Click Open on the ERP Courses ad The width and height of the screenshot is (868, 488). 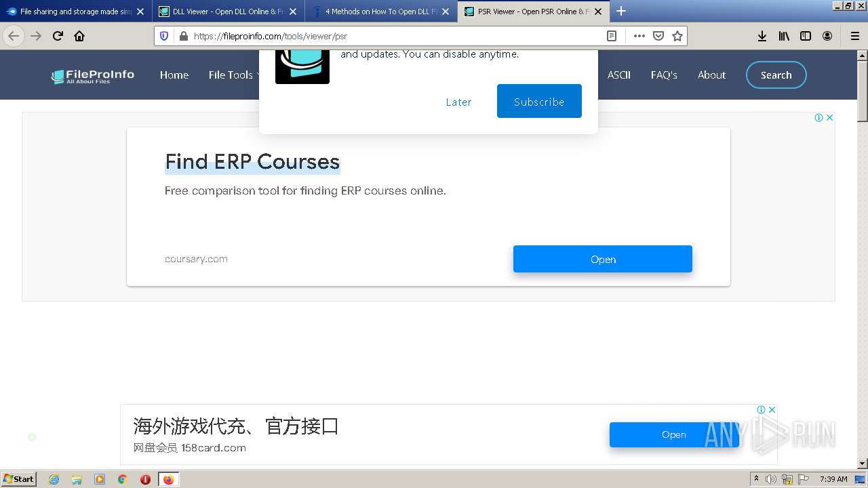(x=603, y=259)
